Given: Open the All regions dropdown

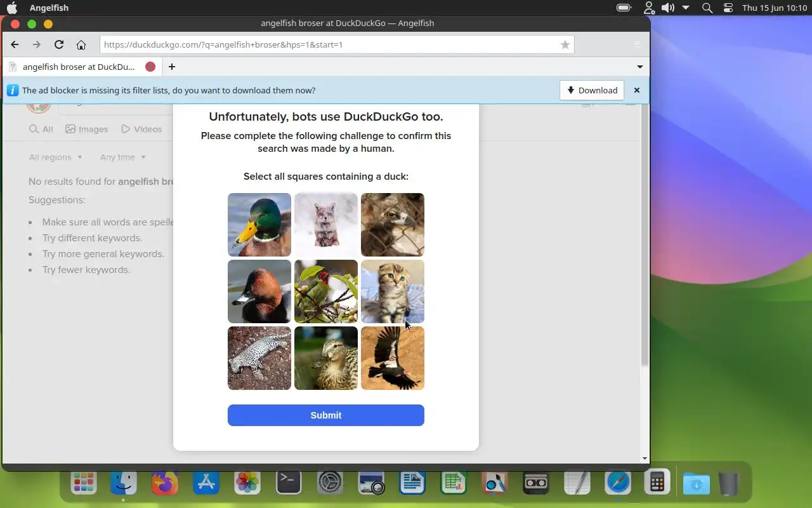Looking at the screenshot, I should pyautogui.click(x=56, y=157).
